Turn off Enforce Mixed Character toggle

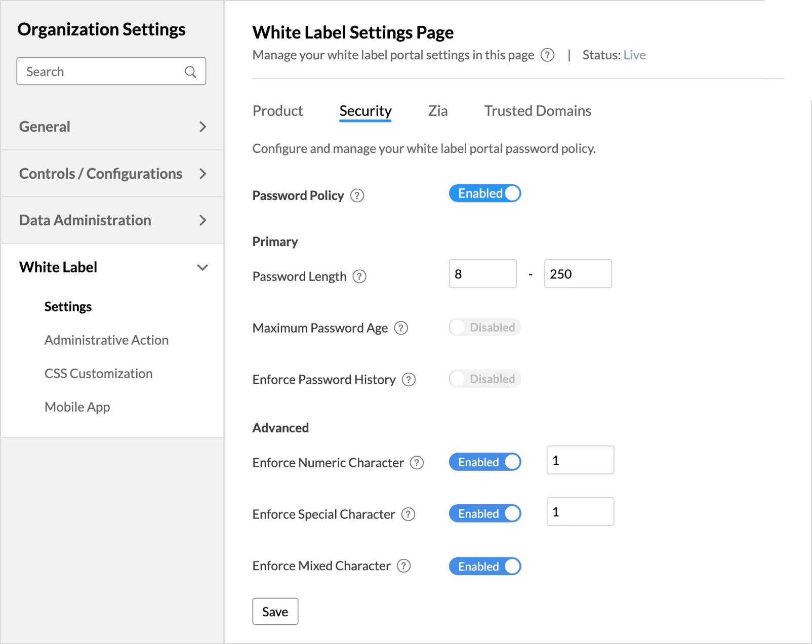tap(484, 567)
